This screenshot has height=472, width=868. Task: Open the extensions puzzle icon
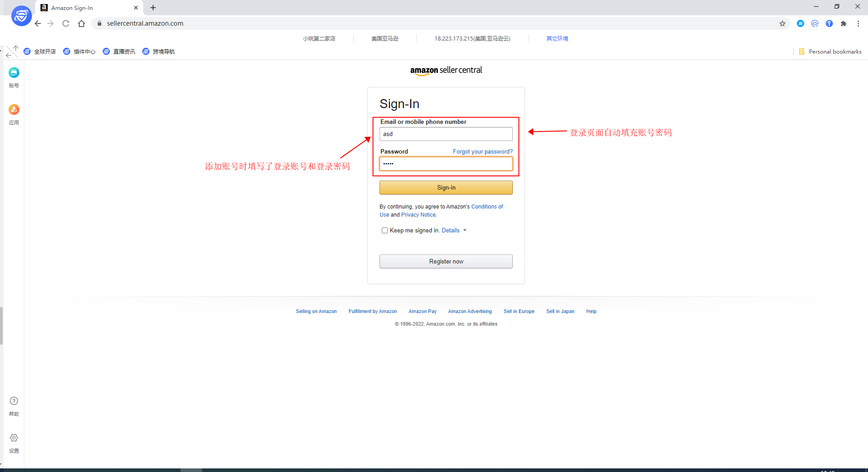click(x=844, y=23)
